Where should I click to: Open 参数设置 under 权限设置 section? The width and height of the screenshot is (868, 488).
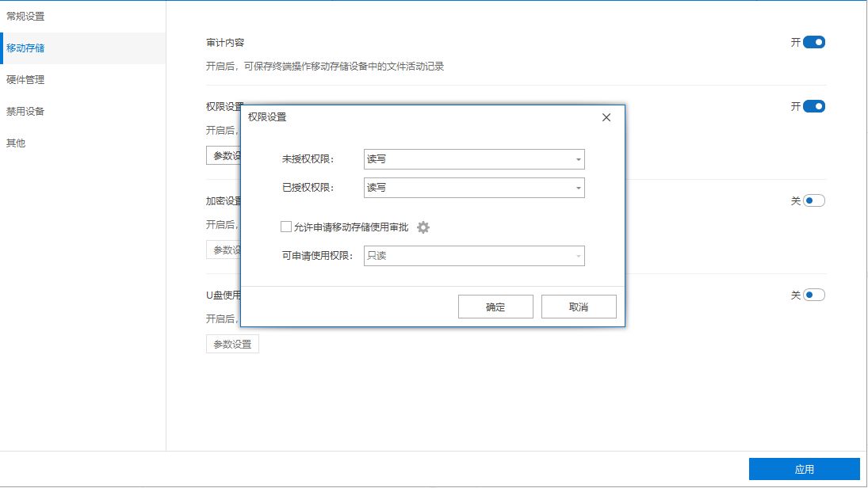tap(224, 155)
